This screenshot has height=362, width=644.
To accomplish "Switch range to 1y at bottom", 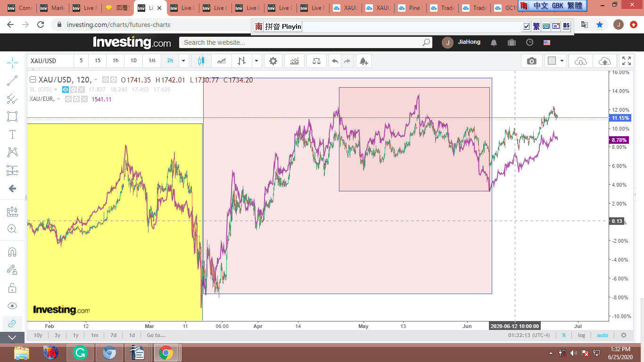I will (x=75, y=335).
